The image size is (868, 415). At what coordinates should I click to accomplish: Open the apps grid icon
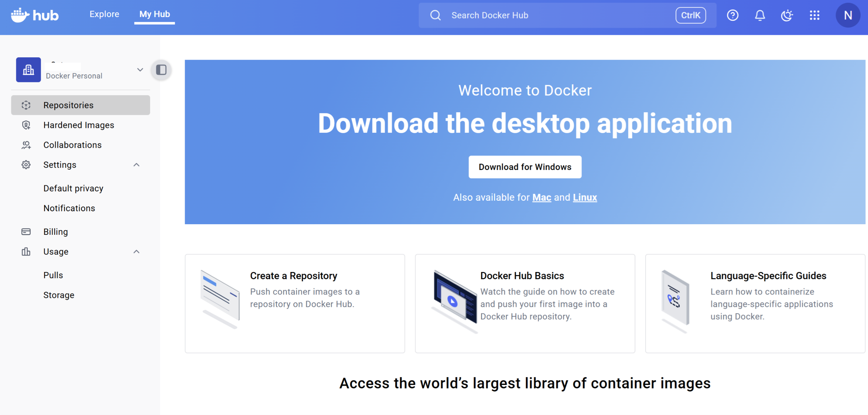click(x=814, y=15)
